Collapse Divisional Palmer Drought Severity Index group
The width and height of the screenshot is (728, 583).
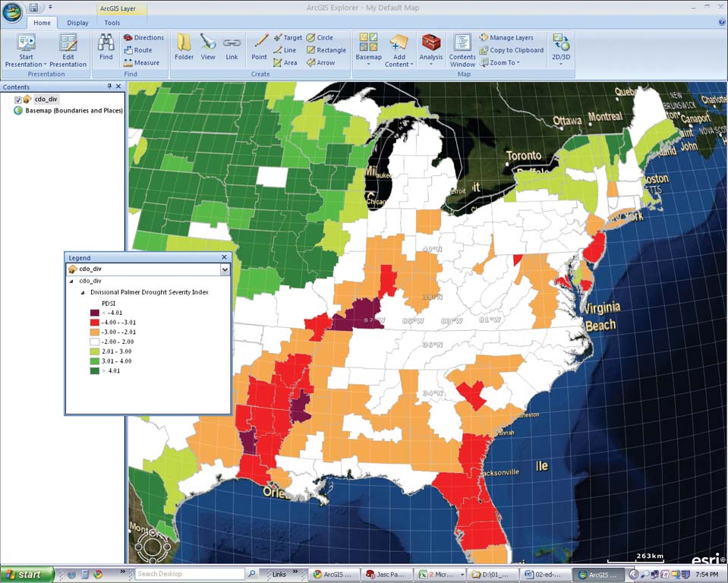pyautogui.click(x=83, y=292)
